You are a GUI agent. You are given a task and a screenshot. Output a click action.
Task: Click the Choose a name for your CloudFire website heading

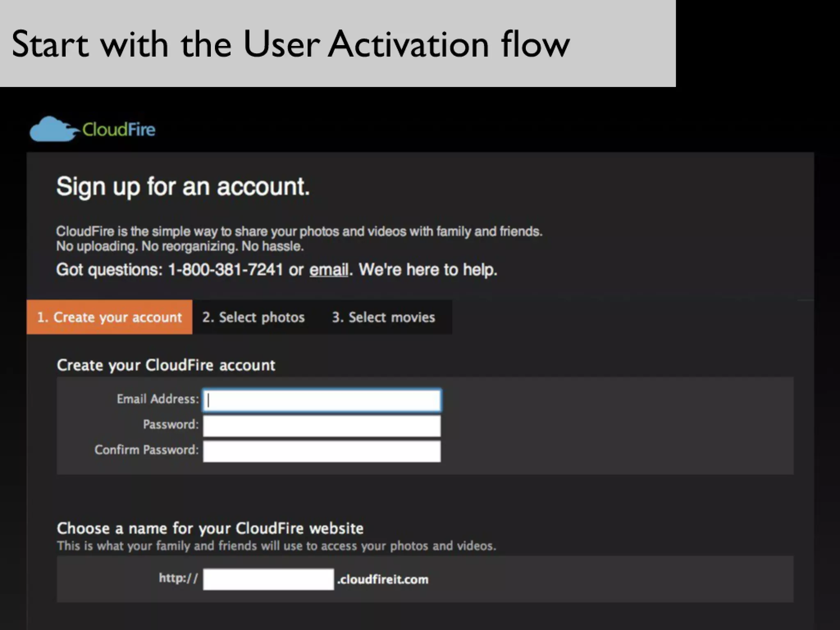(210, 528)
